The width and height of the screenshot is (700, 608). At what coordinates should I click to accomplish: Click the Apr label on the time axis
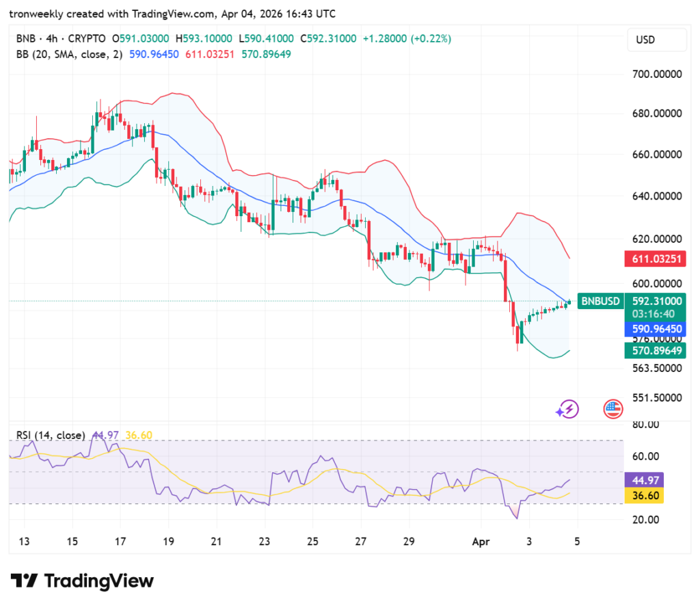481,542
